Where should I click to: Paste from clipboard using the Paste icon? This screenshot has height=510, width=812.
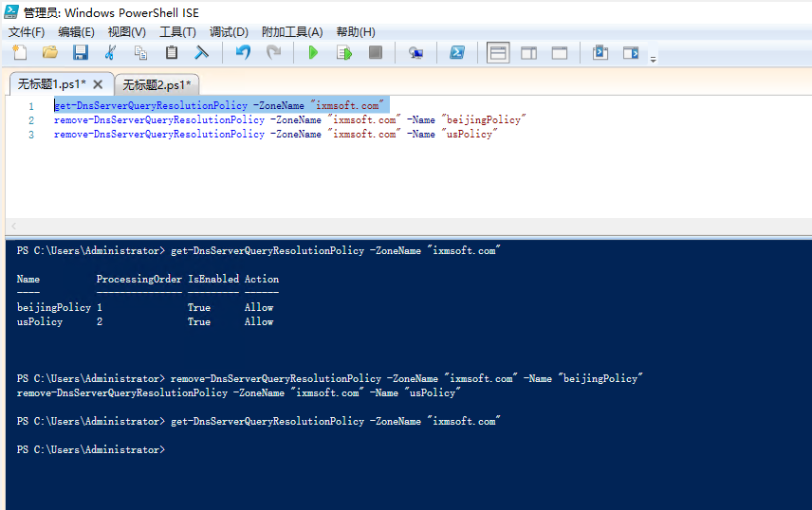click(172, 53)
